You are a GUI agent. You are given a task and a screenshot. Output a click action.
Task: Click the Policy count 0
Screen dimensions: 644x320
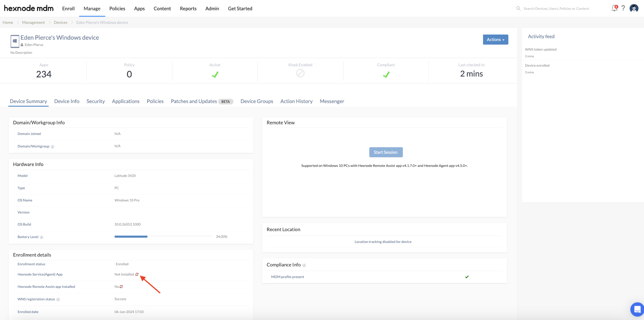coord(129,74)
